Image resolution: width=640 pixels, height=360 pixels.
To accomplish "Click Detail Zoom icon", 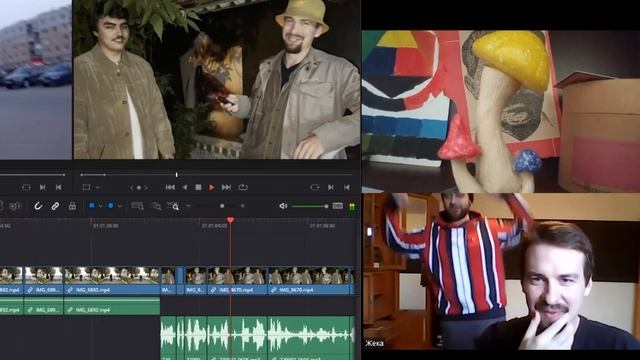I will click(156, 206).
